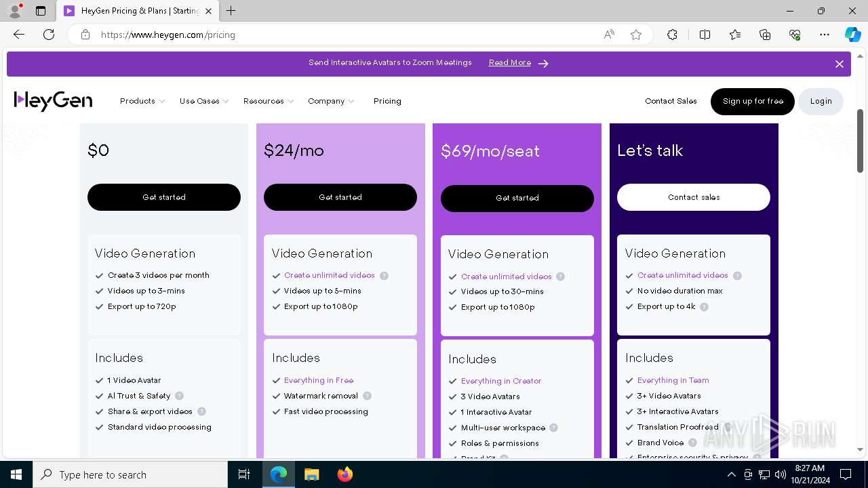Image resolution: width=868 pixels, height=488 pixels.
Task: Open the Pricing nav item
Action: click(x=387, y=101)
